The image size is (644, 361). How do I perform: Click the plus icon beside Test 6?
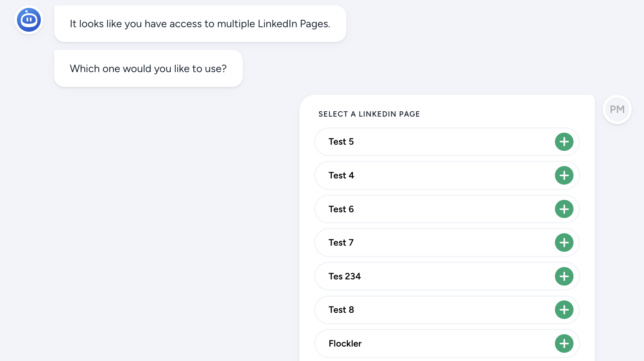coord(564,209)
